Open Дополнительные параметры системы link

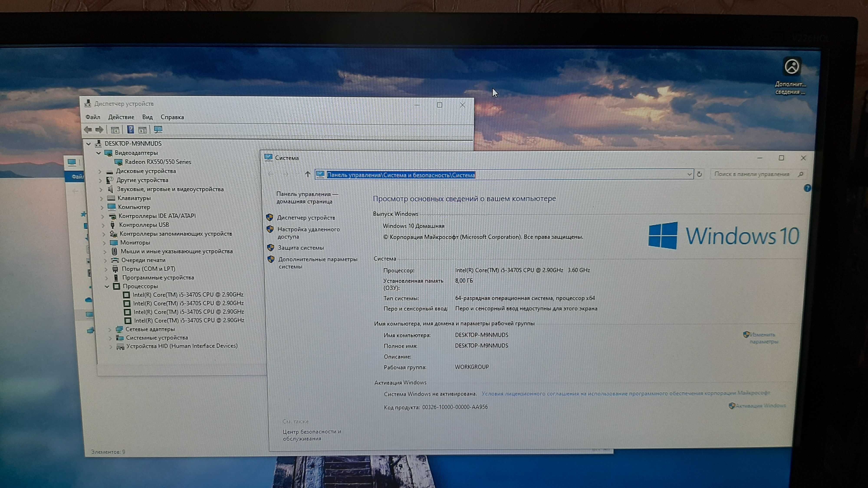pos(318,263)
